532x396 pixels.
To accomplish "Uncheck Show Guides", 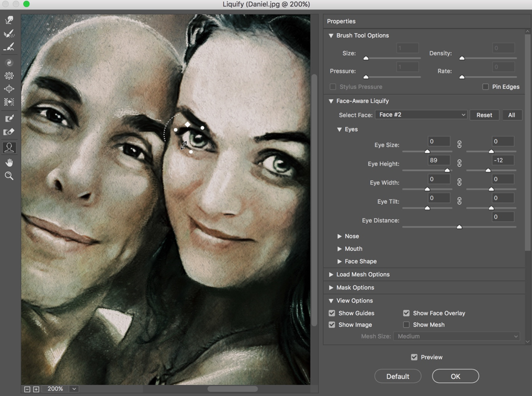I will point(332,313).
